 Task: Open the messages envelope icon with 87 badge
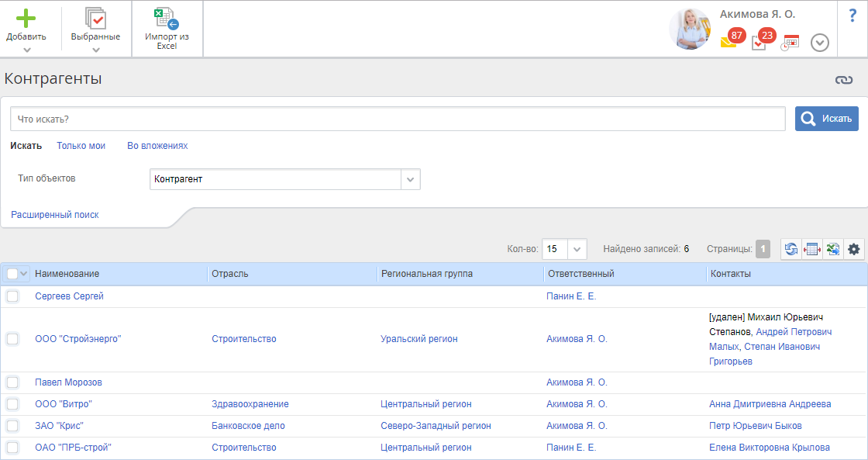tap(728, 42)
